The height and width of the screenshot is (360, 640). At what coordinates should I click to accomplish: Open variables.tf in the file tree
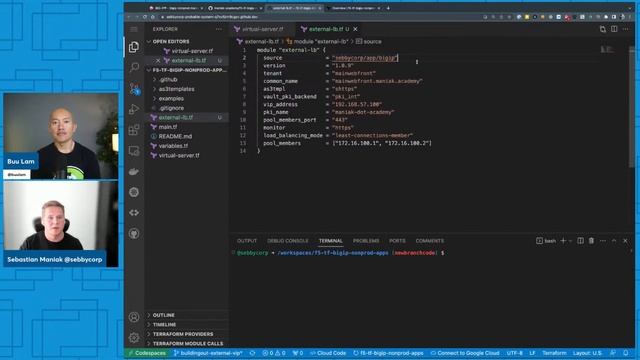point(173,146)
